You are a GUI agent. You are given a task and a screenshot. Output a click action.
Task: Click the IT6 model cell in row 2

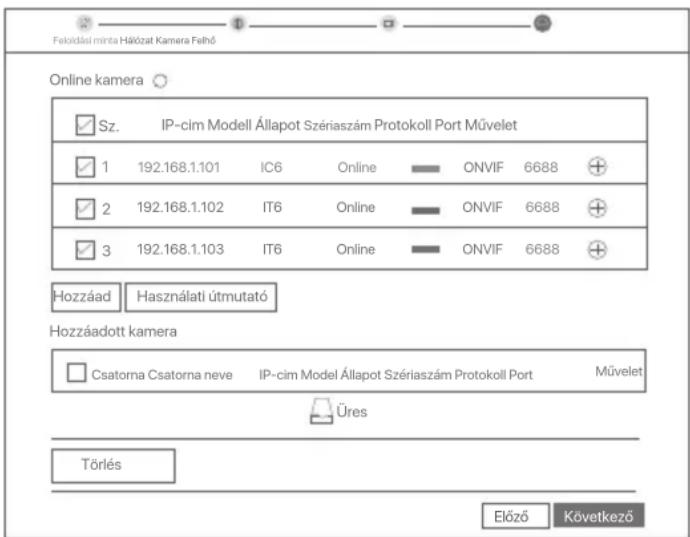272,207
